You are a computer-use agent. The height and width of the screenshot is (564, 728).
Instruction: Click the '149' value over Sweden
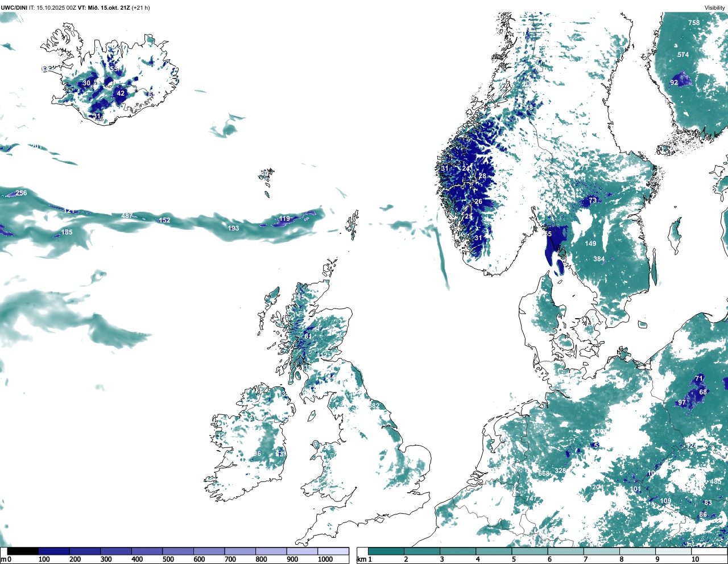pos(591,244)
